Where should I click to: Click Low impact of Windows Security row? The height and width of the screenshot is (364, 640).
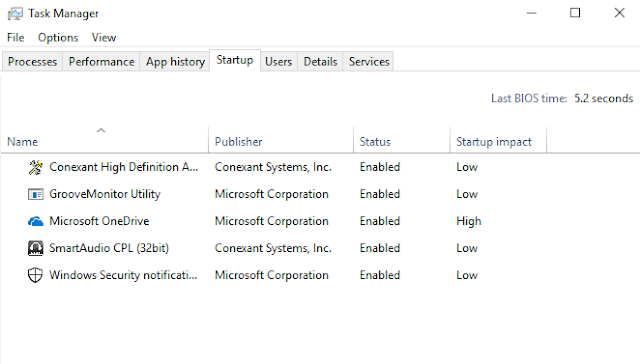tap(467, 275)
